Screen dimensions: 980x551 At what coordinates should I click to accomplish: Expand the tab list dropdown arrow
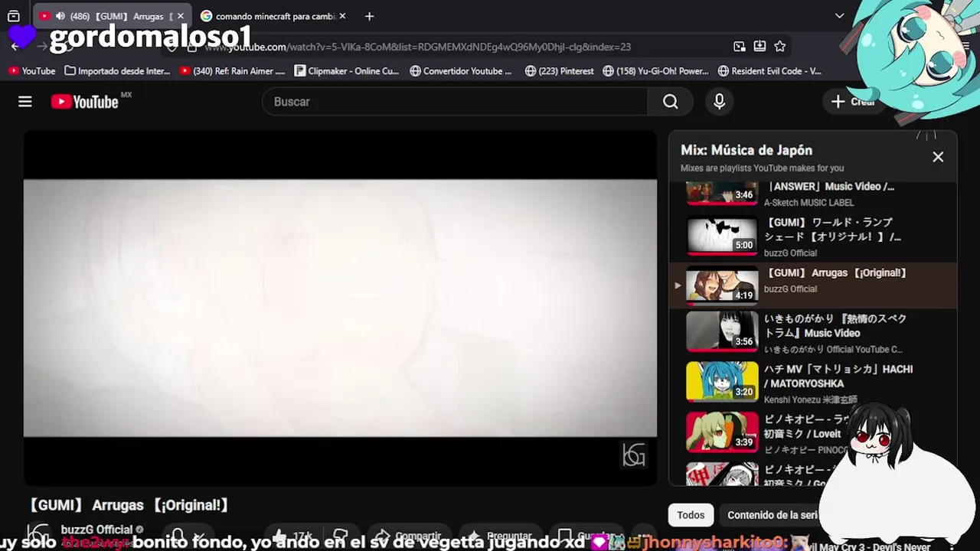[839, 16]
